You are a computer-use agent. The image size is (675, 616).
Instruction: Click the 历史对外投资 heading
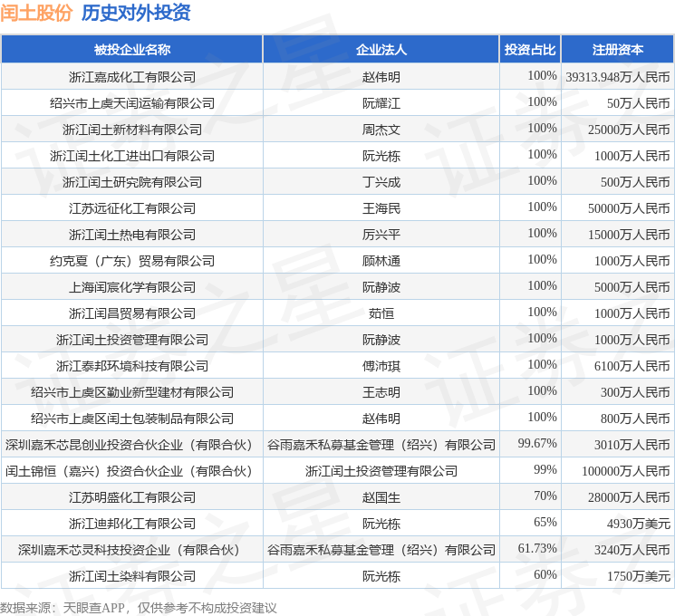pos(136,13)
